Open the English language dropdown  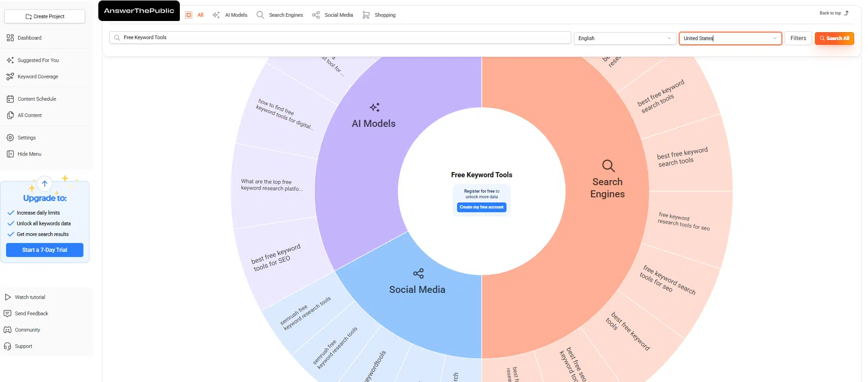[x=624, y=38]
